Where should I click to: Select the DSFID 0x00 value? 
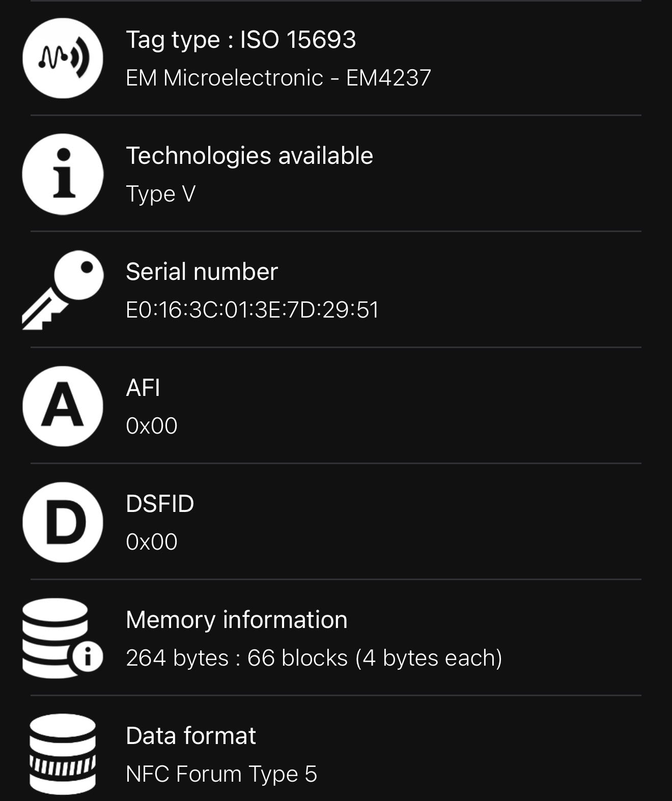click(x=152, y=542)
